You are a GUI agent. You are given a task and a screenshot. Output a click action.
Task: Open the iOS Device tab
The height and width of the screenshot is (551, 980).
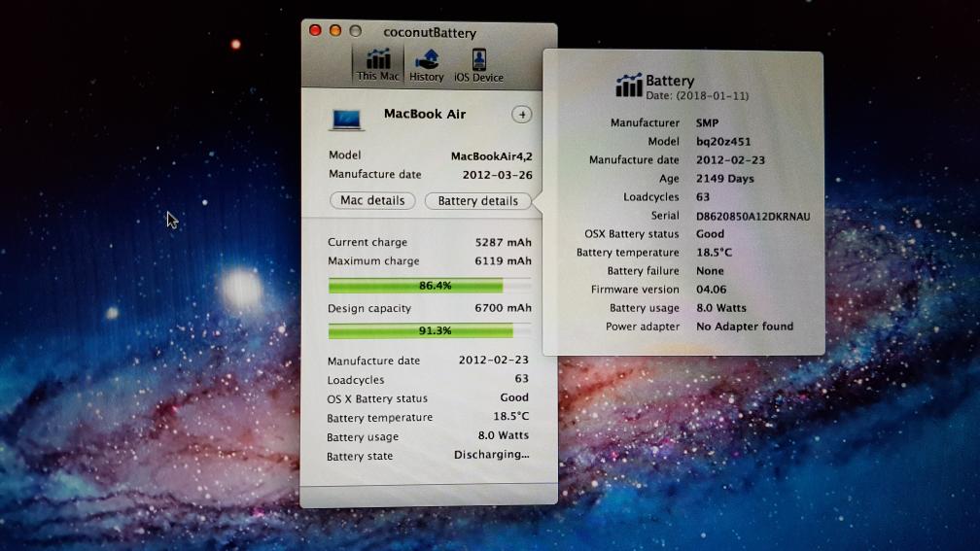(x=478, y=65)
